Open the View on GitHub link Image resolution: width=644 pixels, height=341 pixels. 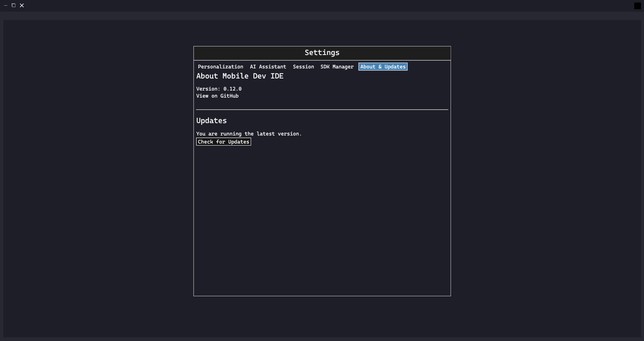(x=217, y=96)
